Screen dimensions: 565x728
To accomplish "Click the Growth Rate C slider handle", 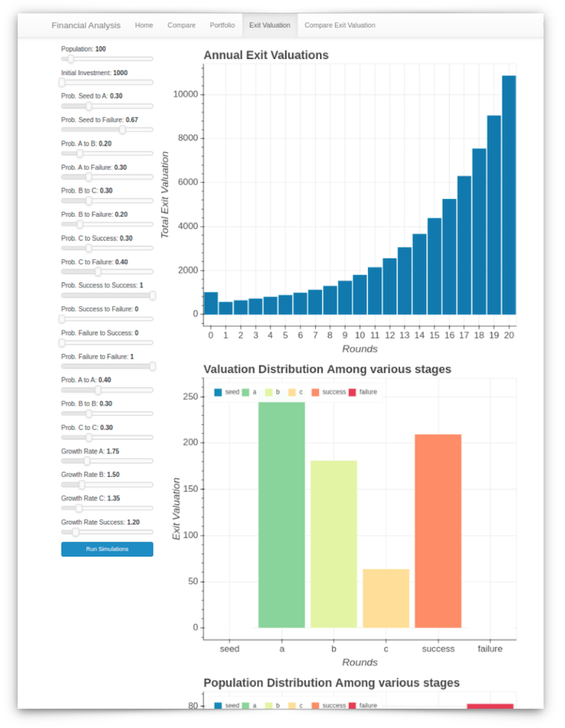I will coord(79,508).
